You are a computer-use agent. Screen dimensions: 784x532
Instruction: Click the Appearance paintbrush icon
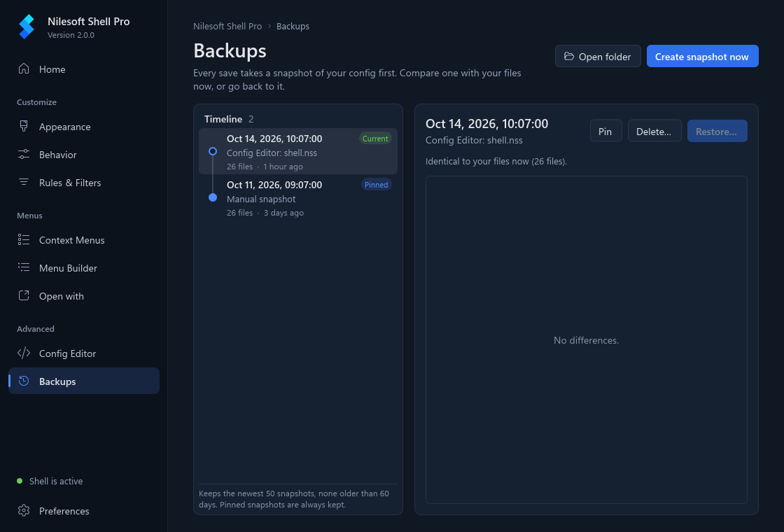click(x=24, y=126)
